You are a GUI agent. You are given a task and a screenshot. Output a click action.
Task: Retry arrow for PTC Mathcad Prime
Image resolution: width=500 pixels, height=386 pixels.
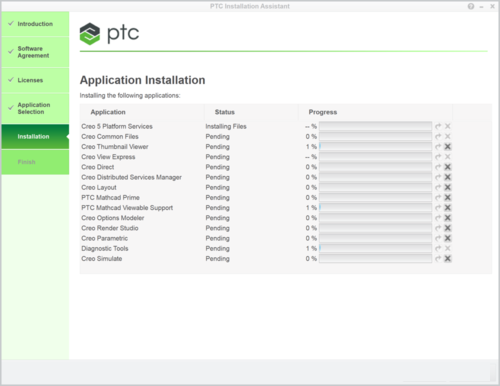(438, 198)
